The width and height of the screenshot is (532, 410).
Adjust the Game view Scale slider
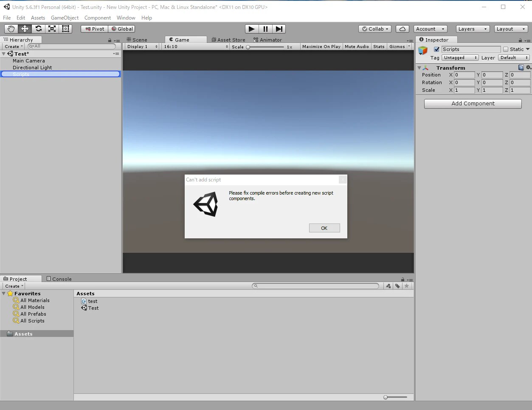tap(265, 47)
